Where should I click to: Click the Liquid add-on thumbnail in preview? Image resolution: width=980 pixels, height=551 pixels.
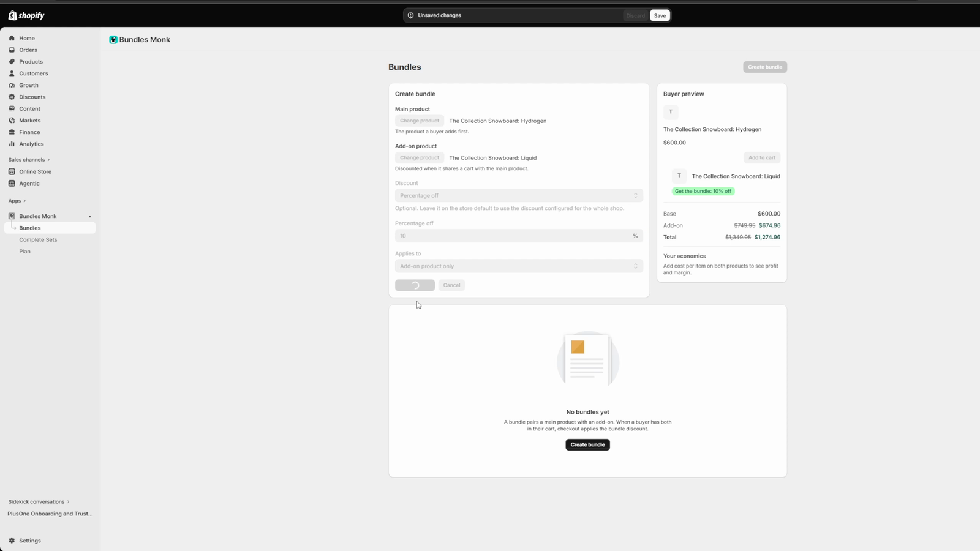coord(679,176)
